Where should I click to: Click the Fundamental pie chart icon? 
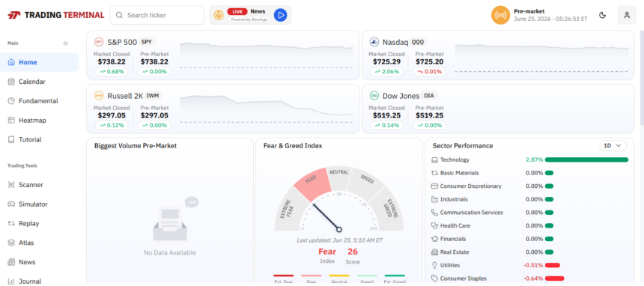pyautogui.click(x=11, y=101)
